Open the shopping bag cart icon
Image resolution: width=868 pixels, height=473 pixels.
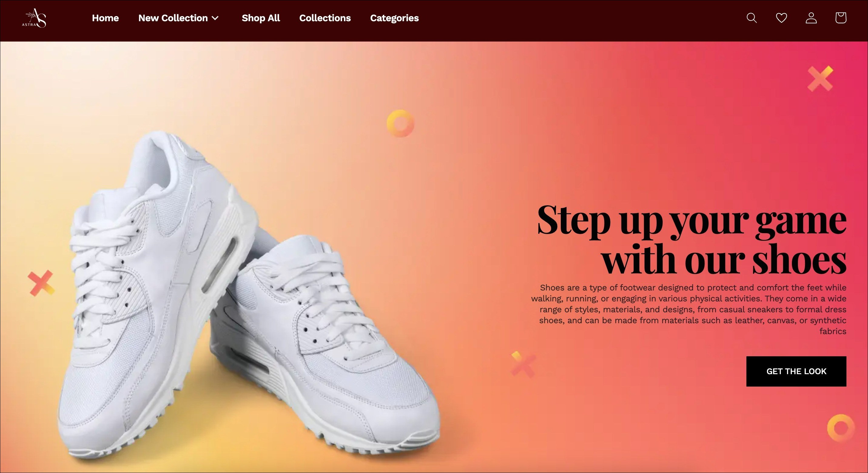pos(840,18)
